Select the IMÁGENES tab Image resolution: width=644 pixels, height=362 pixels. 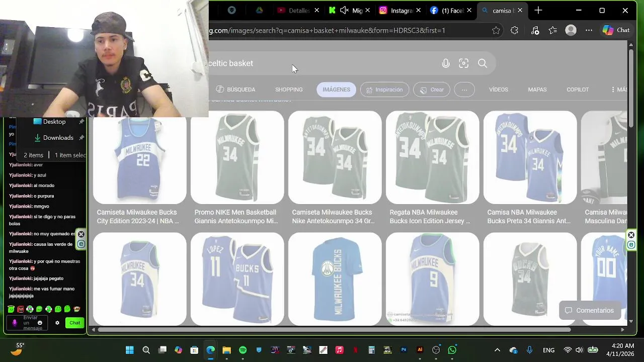pos(336,89)
